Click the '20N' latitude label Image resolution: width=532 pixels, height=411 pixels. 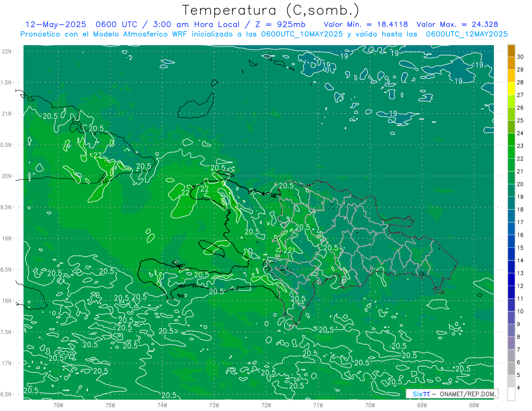click(7, 176)
